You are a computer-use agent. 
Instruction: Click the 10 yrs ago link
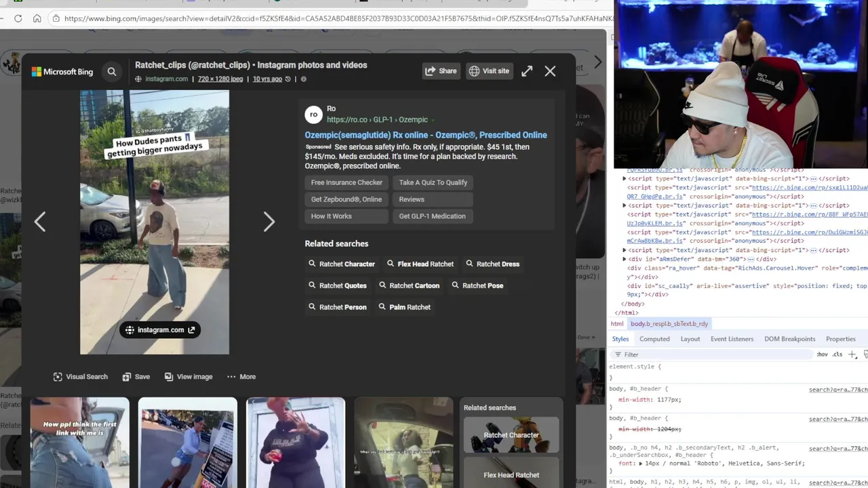(x=267, y=79)
